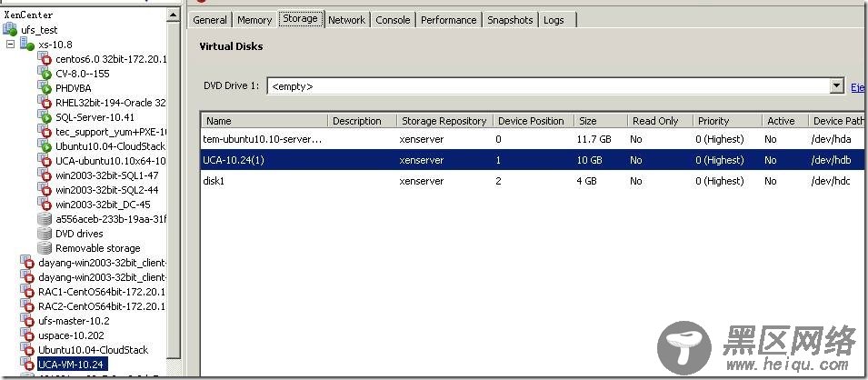
Task: Click the RAC1-CentOS64bit VM icon
Action: (27, 292)
